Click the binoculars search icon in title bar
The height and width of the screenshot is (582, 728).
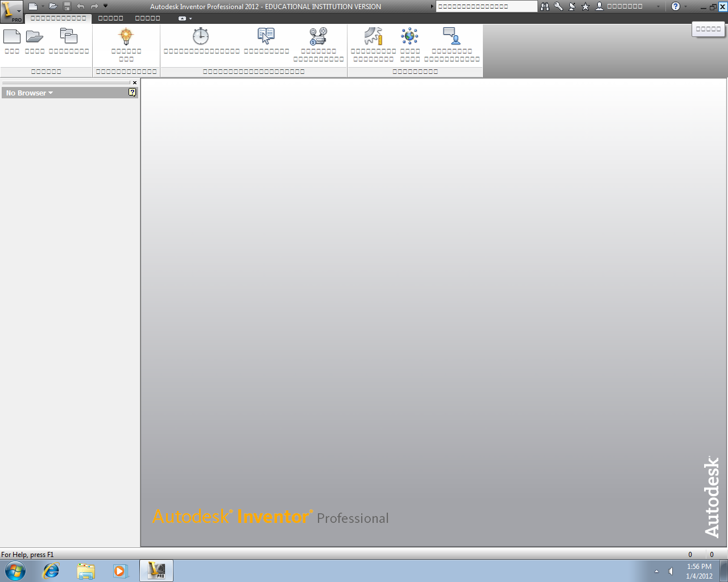(x=545, y=6)
